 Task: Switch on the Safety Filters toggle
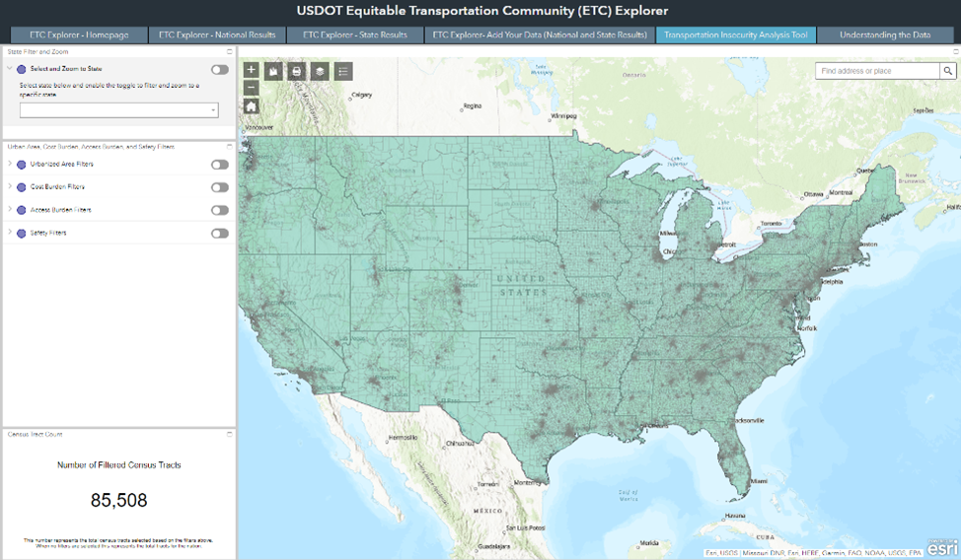[219, 234]
